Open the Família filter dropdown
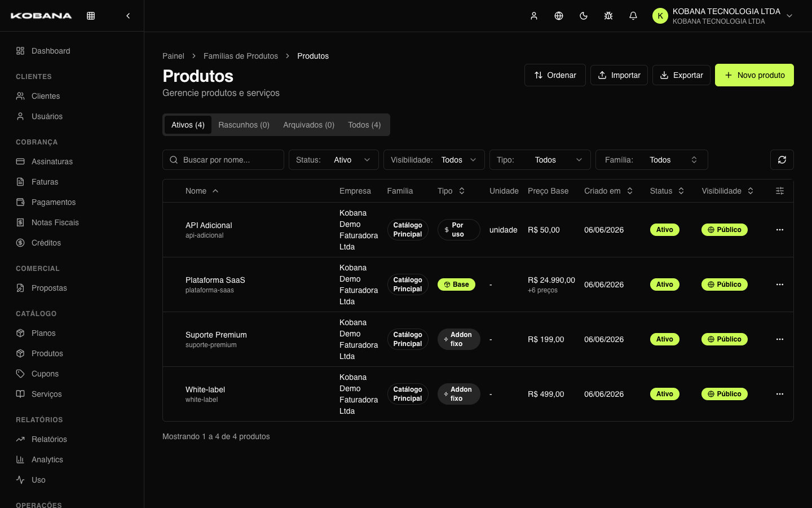812x508 pixels. [652, 160]
